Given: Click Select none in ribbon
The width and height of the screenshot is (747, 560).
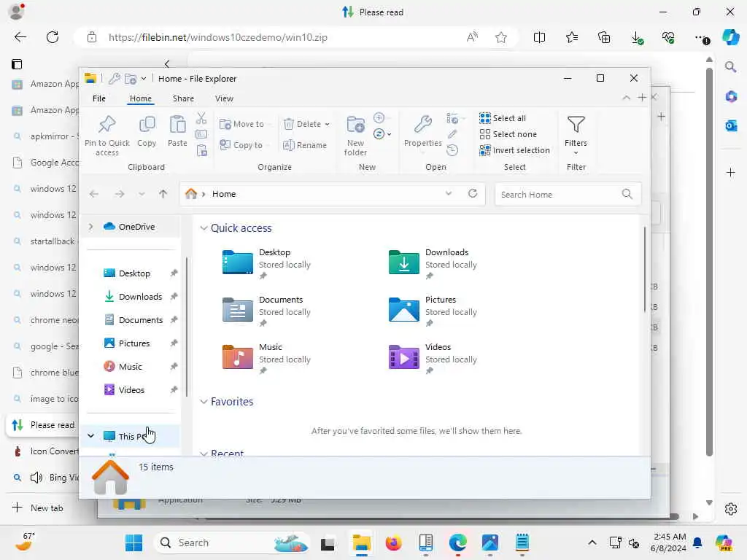Looking at the screenshot, I should click(x=508, y=134).
